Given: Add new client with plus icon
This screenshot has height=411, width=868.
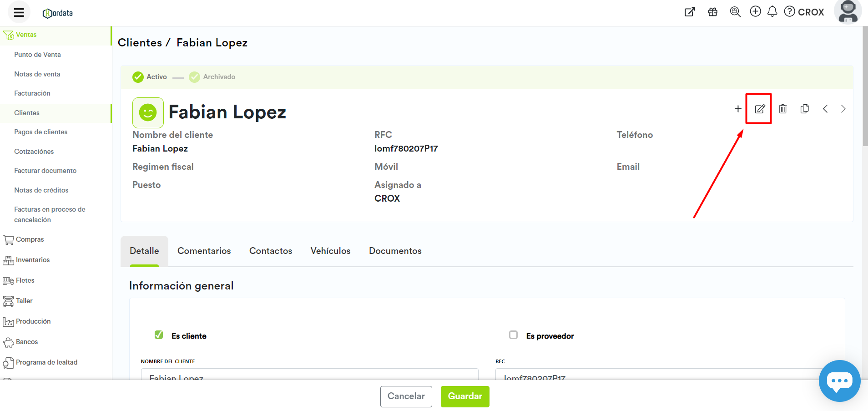Looking at the screenshot, I should coord(738,109).
